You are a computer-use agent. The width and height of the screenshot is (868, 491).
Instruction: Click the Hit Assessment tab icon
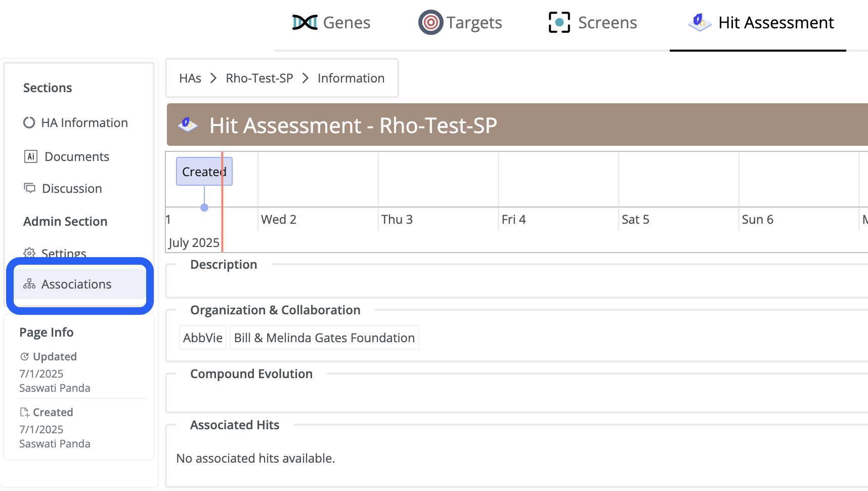pos(700,22)
